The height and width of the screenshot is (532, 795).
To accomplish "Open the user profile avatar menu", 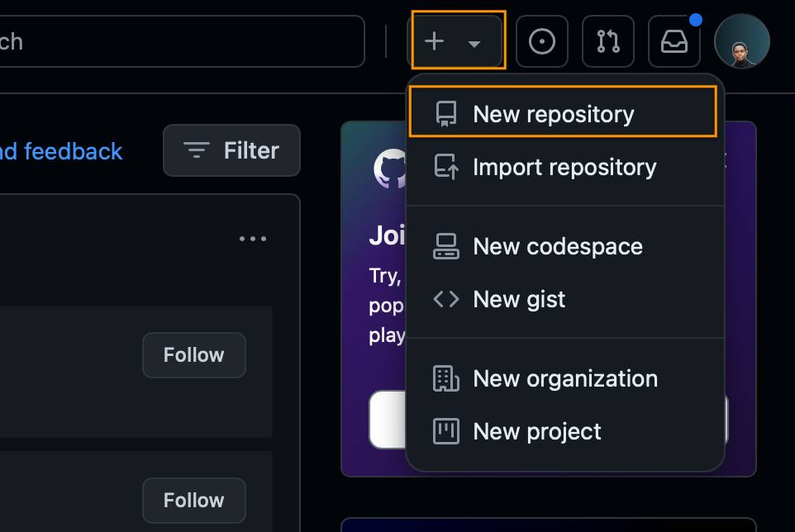I will pyautogui.click(x=742, y=41).
